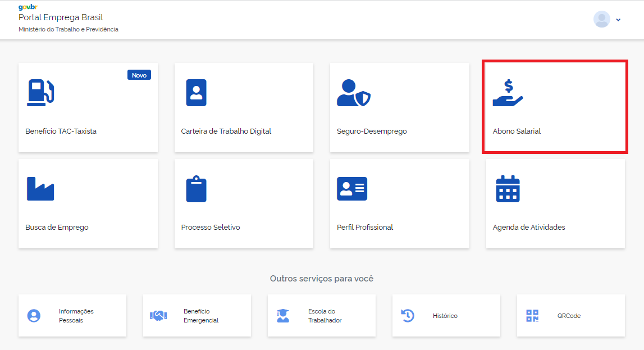This screenshot has width=644, height=350.
Task: Click the graduate icon for Escola do Trabalhador
Action: point(283,316)
